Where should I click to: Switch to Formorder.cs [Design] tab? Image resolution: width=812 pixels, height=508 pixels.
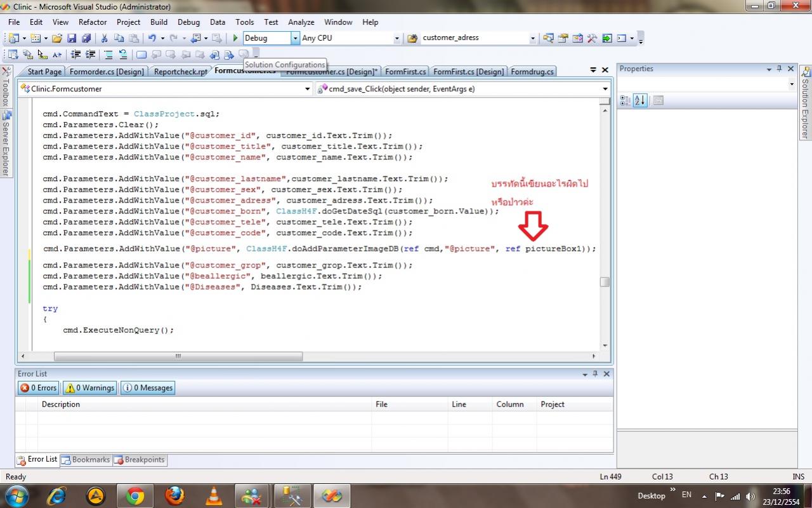tap(107, 71)
